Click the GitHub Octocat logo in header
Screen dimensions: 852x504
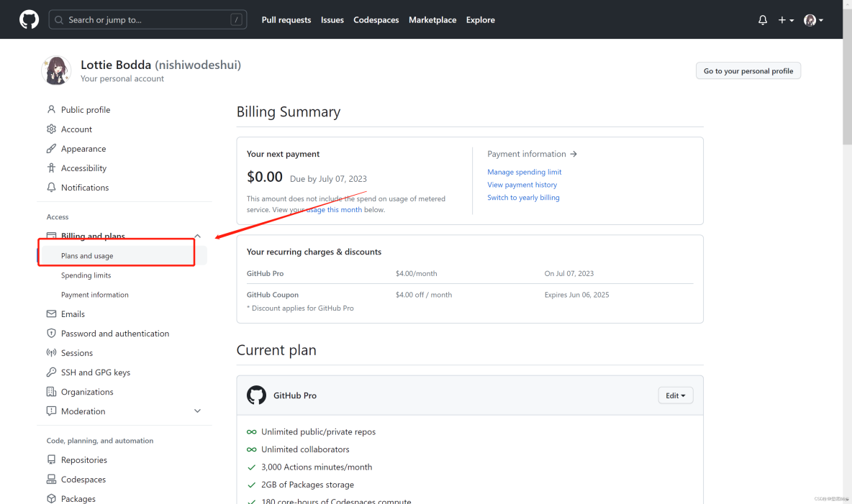tap(29, 19)
